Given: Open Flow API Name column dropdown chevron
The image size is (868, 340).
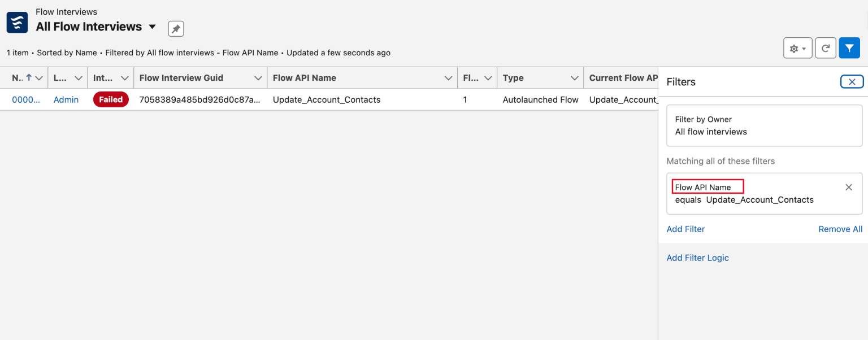Looking at the screenshot, I should click(448, 78).
